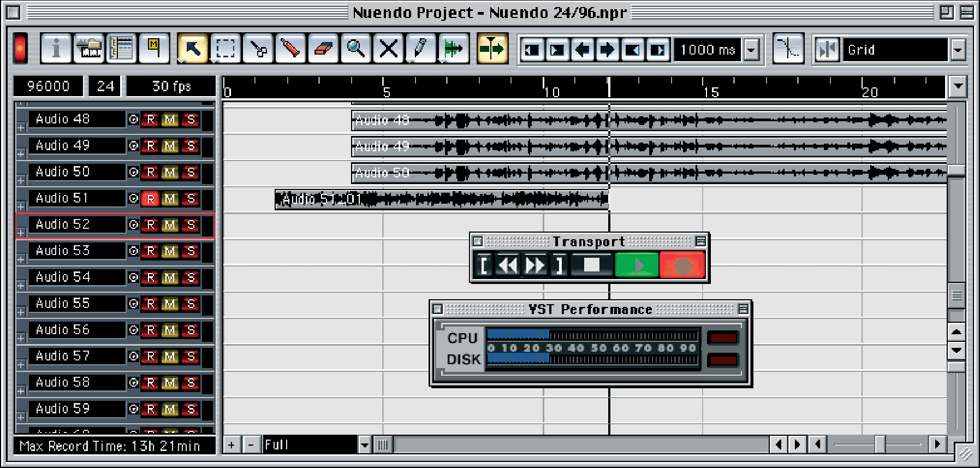The height and width of the screenshot is (468, 980).
Task: Select the Scrub waveform tool
Action: tap(454, 49)
